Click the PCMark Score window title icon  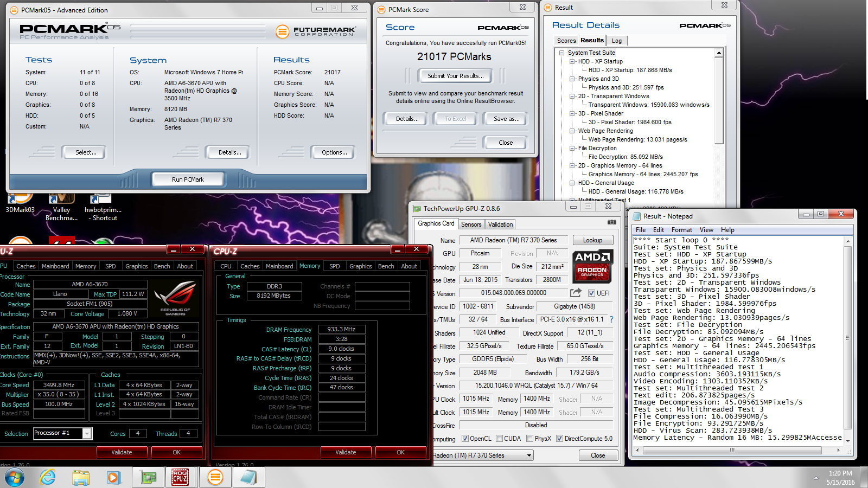tap(381, 10)
